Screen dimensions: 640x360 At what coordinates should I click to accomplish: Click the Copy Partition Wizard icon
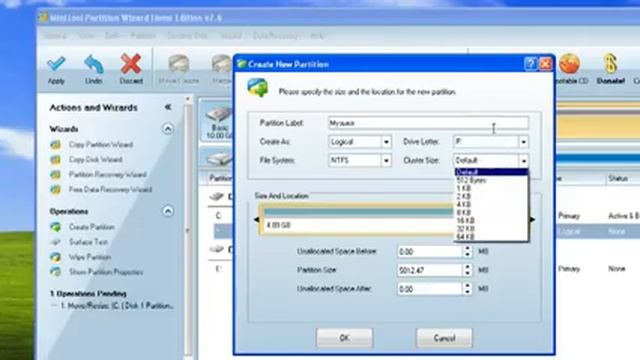pos(56,144)
